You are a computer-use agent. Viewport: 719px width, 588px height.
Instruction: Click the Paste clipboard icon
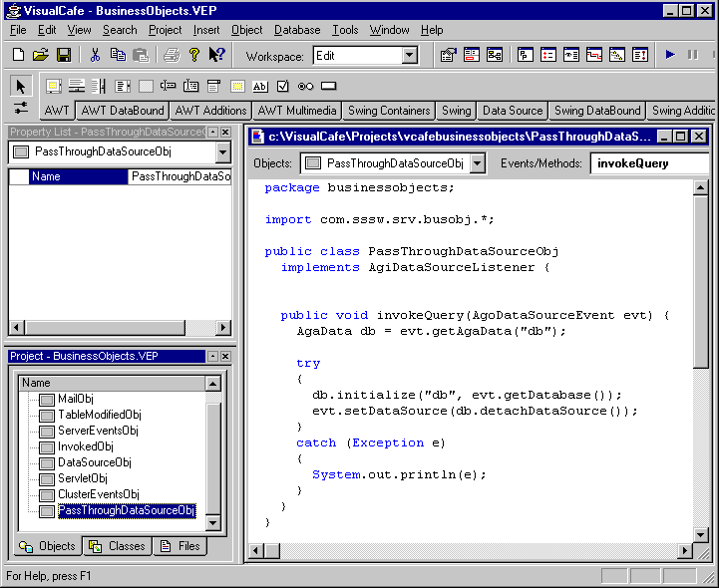[x=141, y=55]
